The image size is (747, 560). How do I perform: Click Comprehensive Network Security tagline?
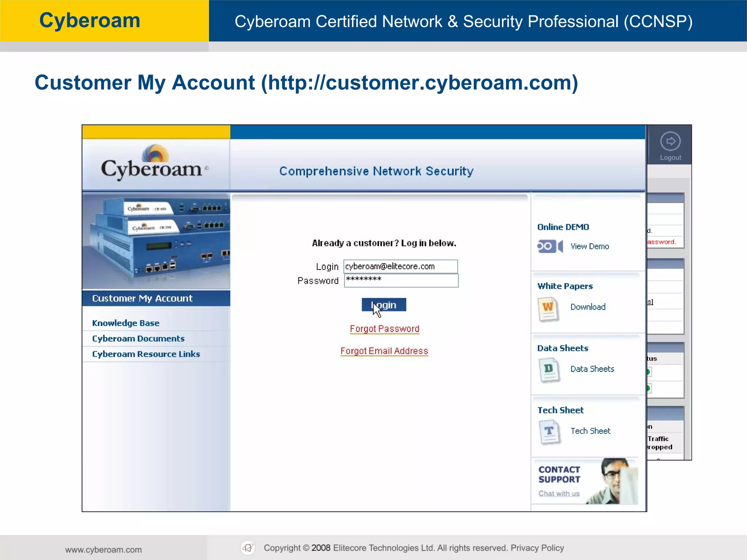click(x=376, y=171)
